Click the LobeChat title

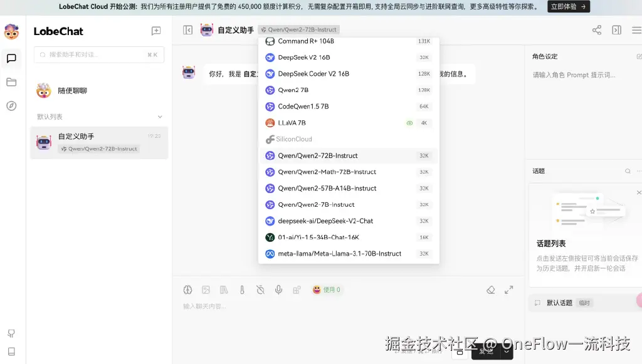point(58,31)
